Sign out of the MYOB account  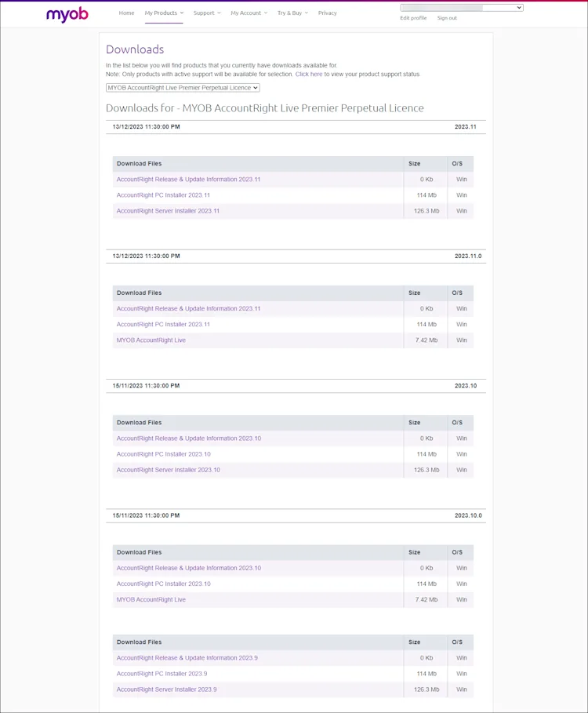pos(447,18)
